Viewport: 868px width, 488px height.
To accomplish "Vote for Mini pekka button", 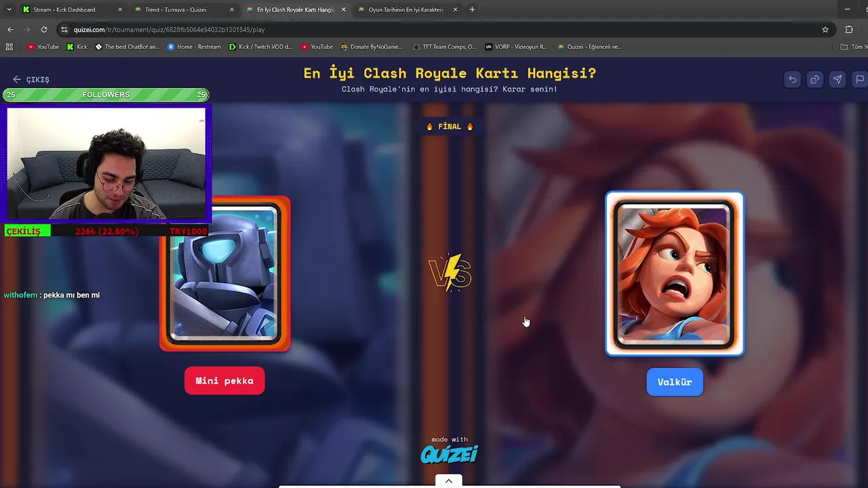I will [x=224, y=381].
